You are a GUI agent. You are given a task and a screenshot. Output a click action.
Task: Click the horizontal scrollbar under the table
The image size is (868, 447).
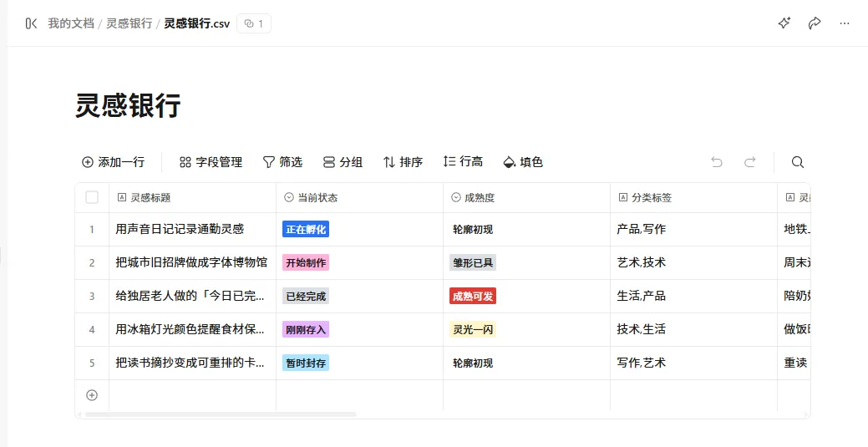point(221,414)
